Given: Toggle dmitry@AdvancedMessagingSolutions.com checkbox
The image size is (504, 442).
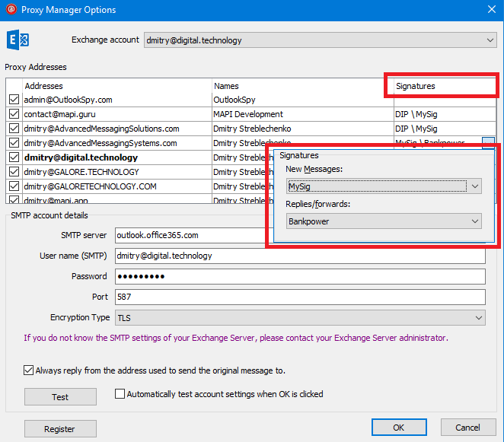Looking at the screenshot, I should (14, 129).
